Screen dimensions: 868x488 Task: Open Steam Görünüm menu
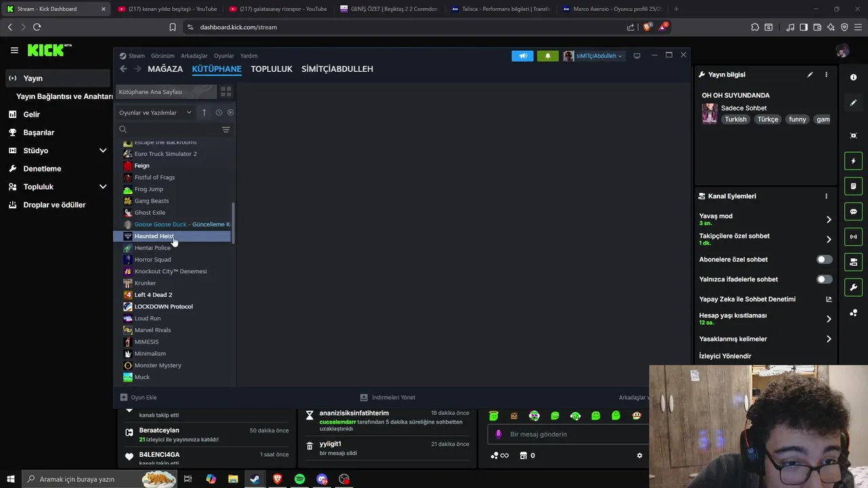tap(163, 56)
